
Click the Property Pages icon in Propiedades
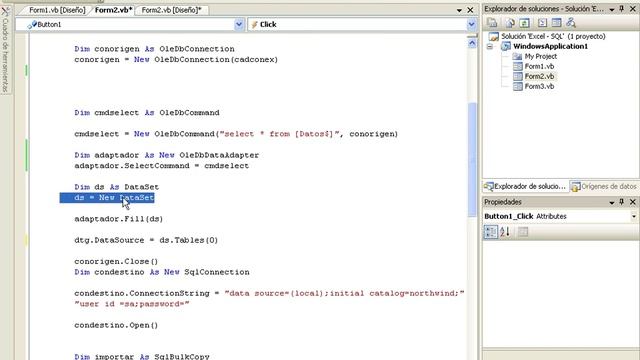(523, 232)
